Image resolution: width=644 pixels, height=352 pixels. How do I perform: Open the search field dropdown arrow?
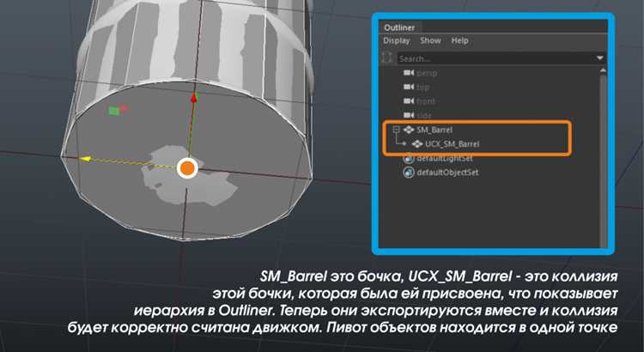[x=600, y=58]
